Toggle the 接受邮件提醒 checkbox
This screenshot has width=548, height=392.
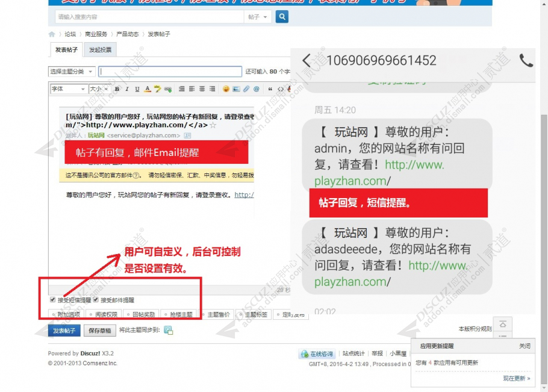[96, 299]
